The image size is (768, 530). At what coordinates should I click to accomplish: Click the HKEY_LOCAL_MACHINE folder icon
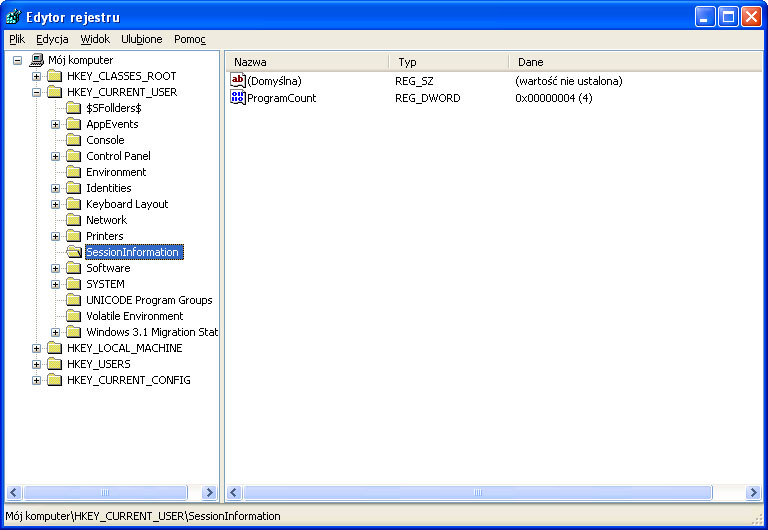[x=54, y=348]
